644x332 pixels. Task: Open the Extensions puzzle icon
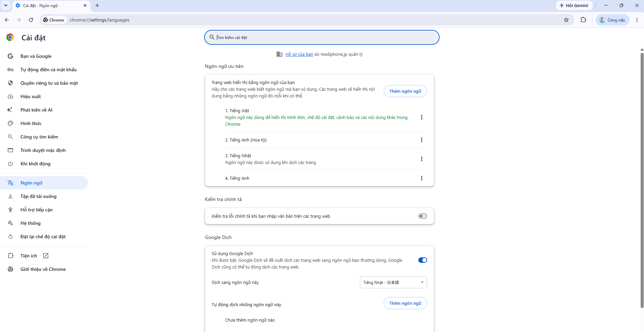pos(583,20)
